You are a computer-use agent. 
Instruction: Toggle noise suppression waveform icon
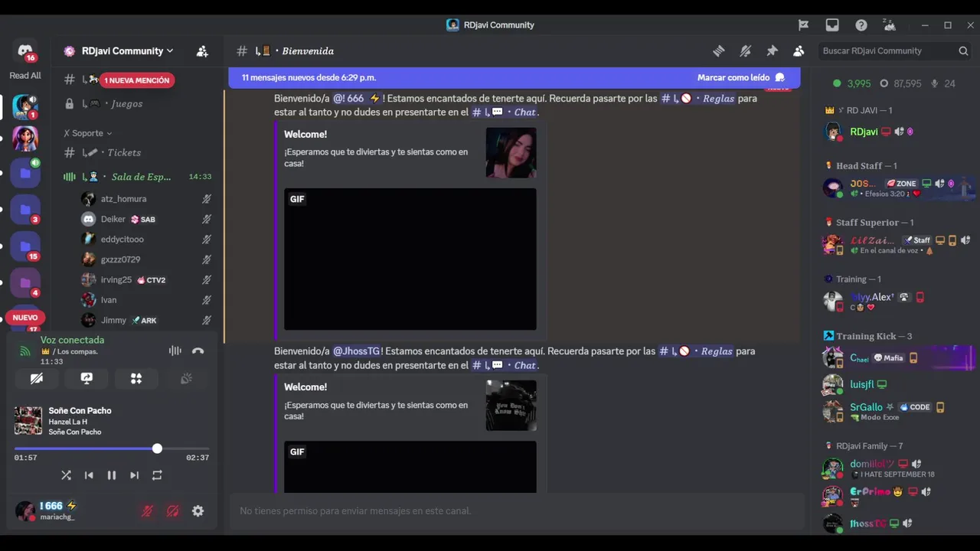[x=175, y=350]
